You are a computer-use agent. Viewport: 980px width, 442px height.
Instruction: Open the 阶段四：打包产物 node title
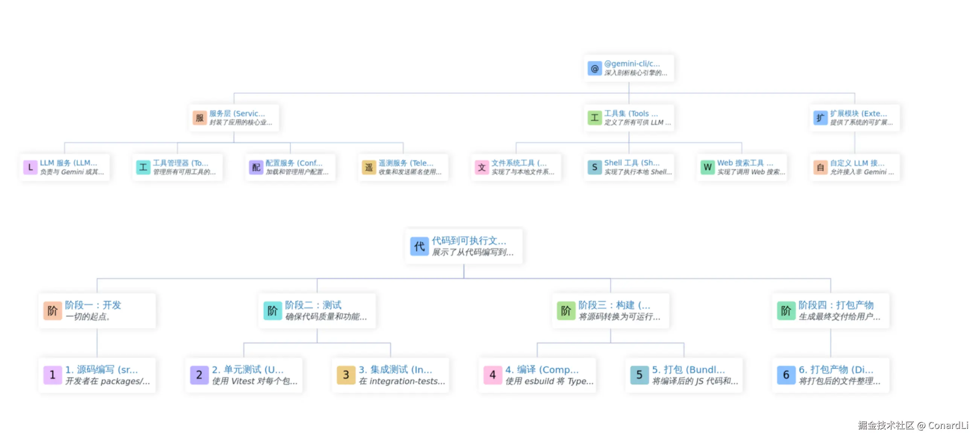835,305
